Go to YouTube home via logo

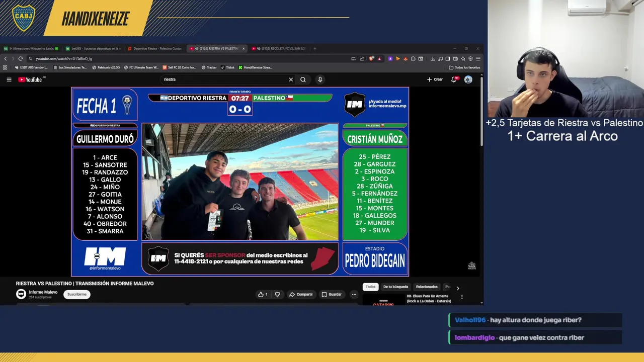click(x=30, y=79)
